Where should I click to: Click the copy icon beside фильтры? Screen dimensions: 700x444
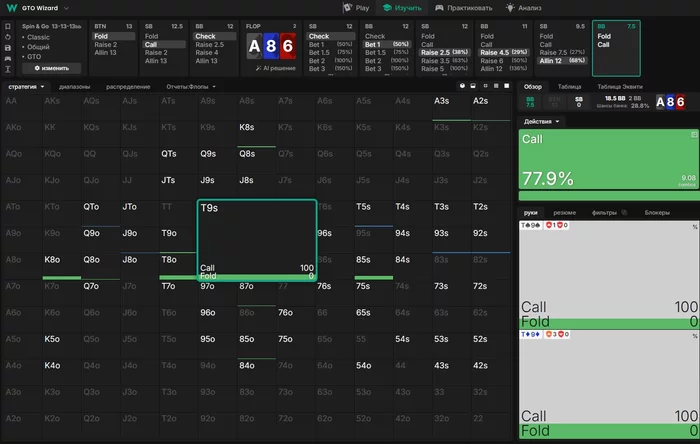click(x=624, y=212)
